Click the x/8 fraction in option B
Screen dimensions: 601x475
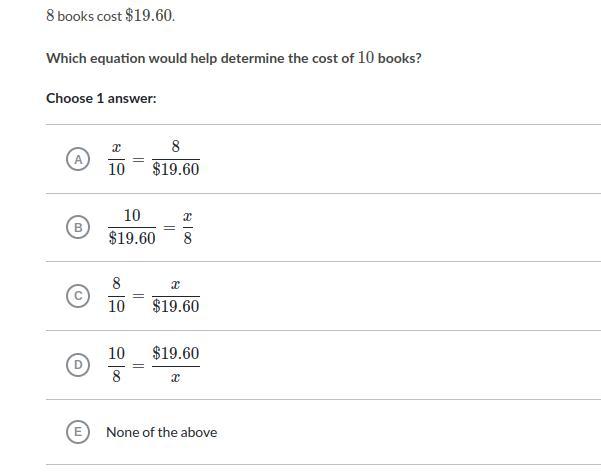coord(187,227)
